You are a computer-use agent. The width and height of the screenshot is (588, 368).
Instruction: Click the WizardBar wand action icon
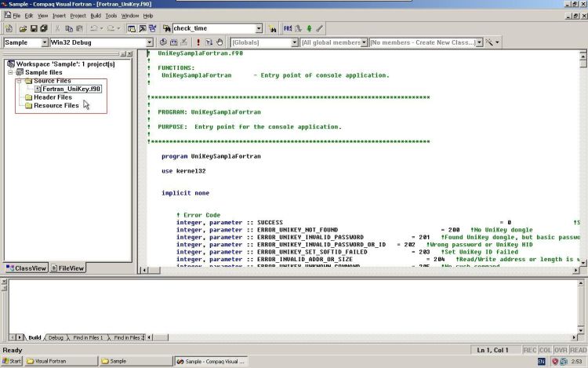pos(489,42)
